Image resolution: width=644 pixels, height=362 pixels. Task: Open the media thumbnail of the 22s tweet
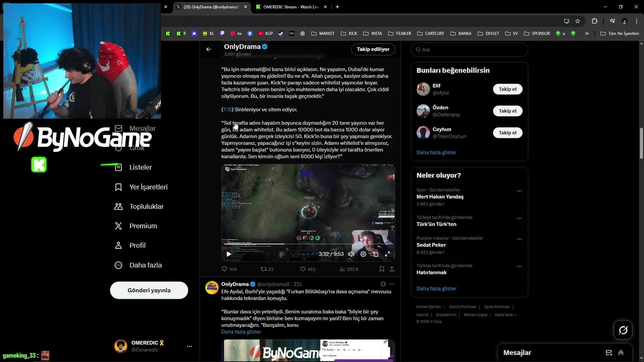point(308,350)
